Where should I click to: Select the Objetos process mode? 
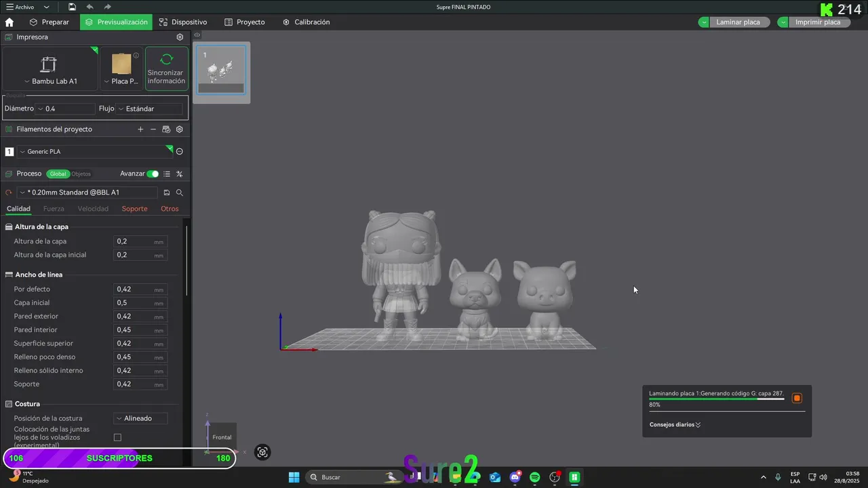81,174
